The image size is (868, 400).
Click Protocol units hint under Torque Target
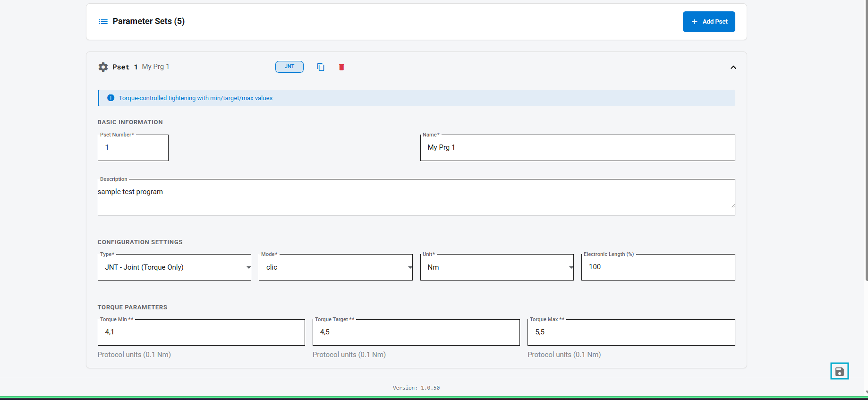pyautogui.click(x=349, y=355)
